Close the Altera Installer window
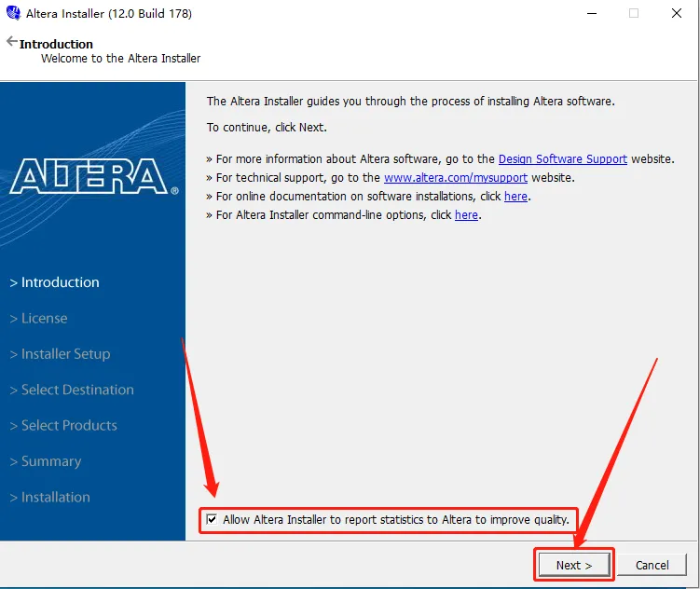Viewport: 700px width, 589px height. pyautogui.click(x=677, y=13)
